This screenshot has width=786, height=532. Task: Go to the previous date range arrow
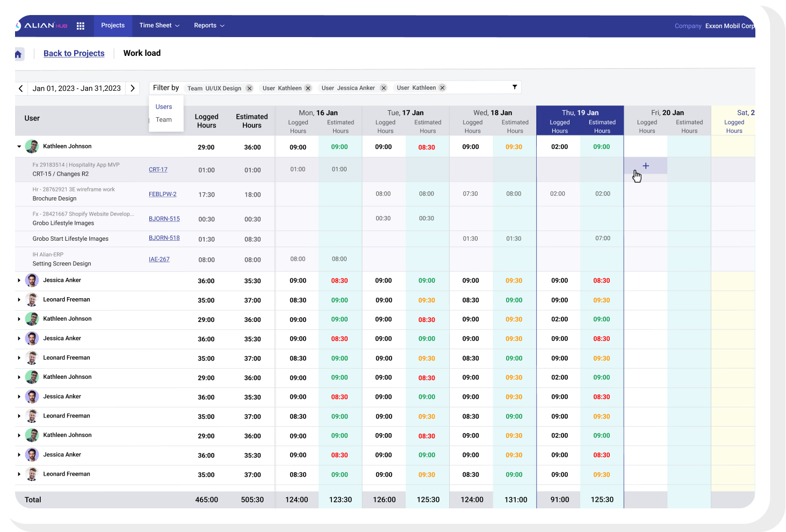tap(21, 88)
